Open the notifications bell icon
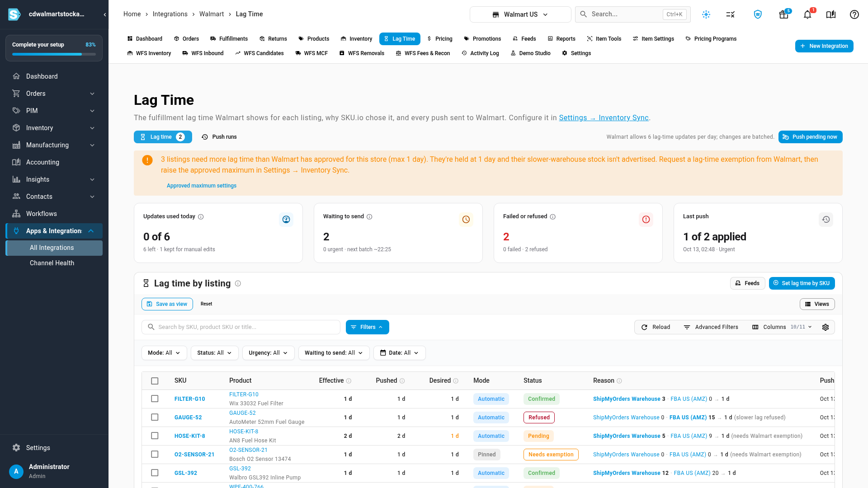The height and width of the screenshot is (488, 868). point(807,14)
